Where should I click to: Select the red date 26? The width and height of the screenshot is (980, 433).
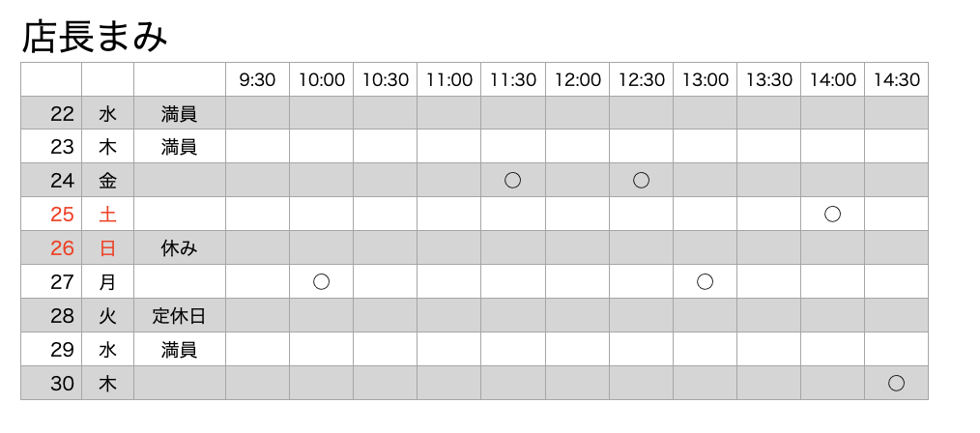tap(62, 248)
